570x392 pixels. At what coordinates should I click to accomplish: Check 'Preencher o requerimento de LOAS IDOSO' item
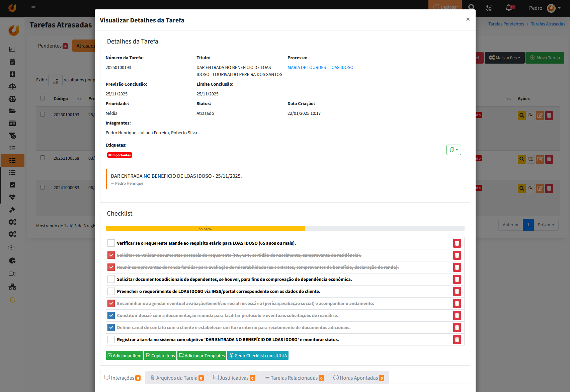click(x=111, y=292)
